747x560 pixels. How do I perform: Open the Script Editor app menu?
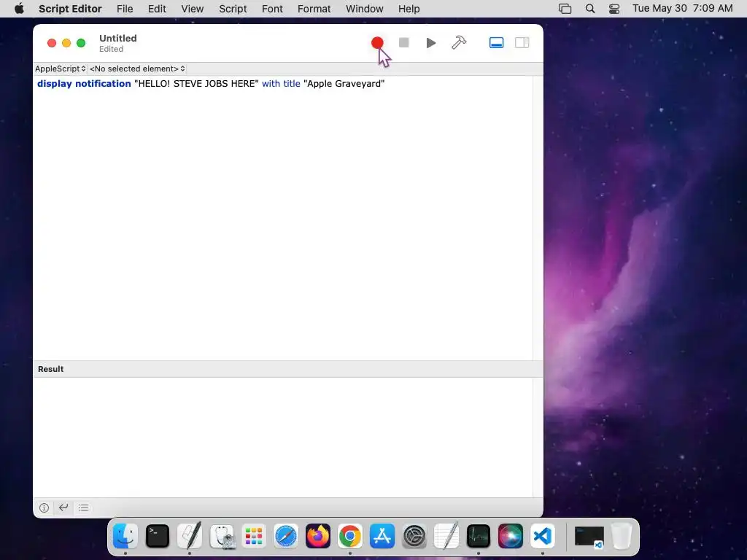click(x=70, y=9)
